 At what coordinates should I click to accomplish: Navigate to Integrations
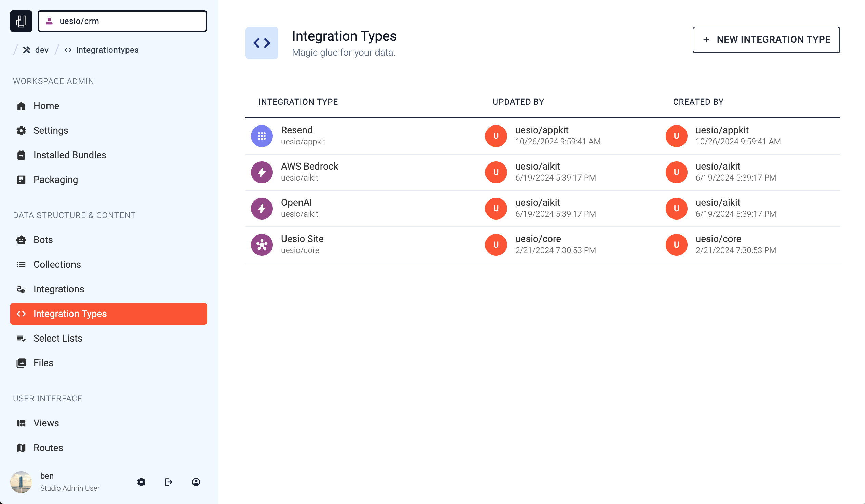click(108, 289)
